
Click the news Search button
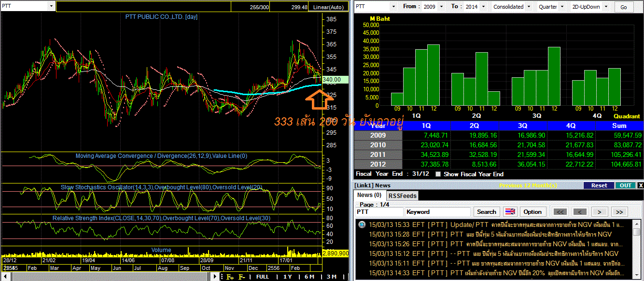486,211
